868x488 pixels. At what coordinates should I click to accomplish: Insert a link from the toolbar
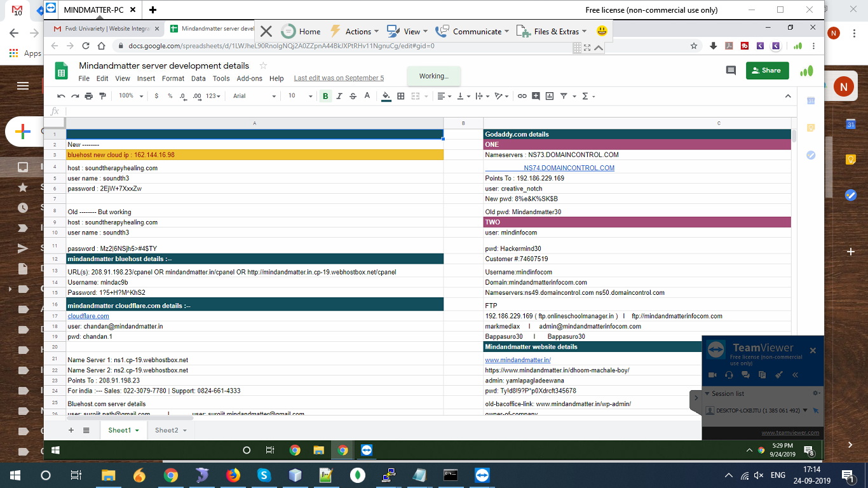522,96
